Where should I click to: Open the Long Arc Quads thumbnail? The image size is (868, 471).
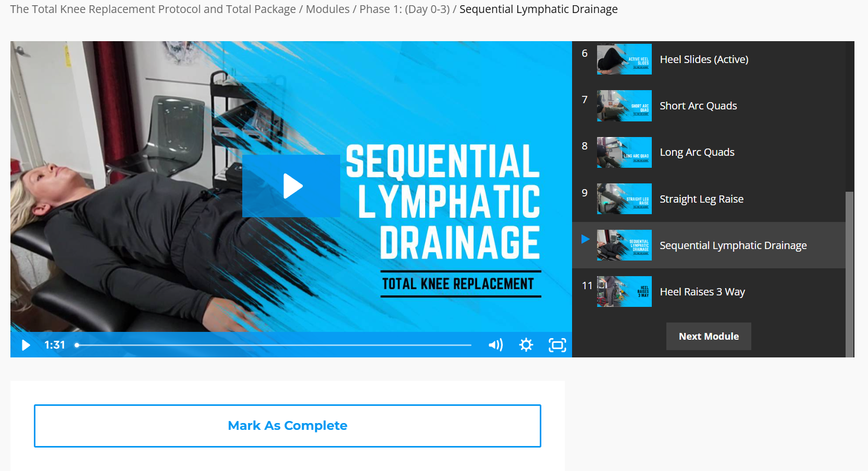(x=624, y=152)
